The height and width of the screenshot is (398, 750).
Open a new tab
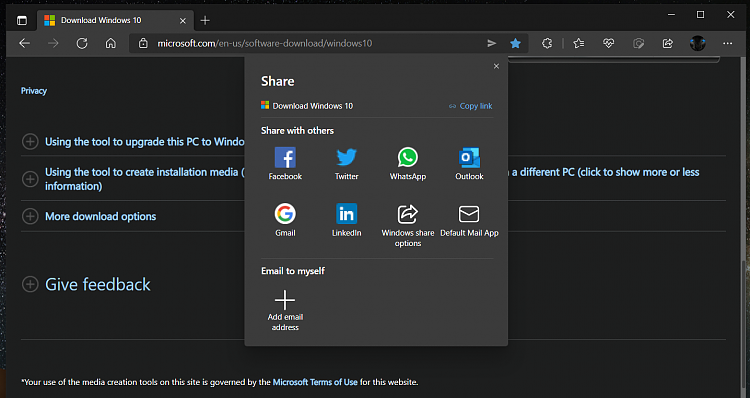point(205,21)
